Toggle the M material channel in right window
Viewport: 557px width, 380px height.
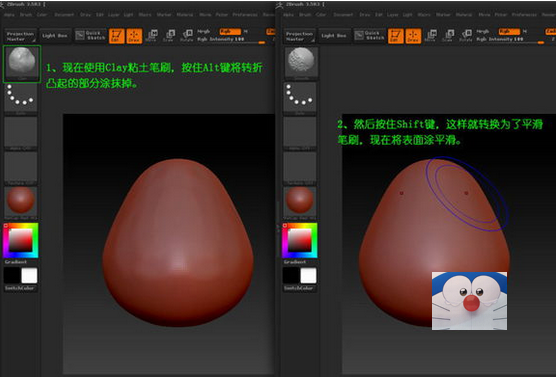tap(525, 32)
